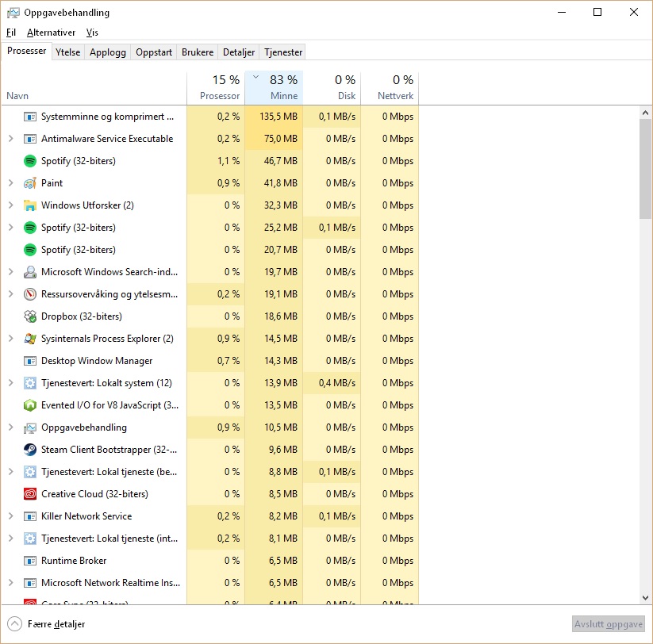Expand the Microsoft Windows Search-indexer group
This screenshot has height=644, width=653.
click(x=11, y=272)
